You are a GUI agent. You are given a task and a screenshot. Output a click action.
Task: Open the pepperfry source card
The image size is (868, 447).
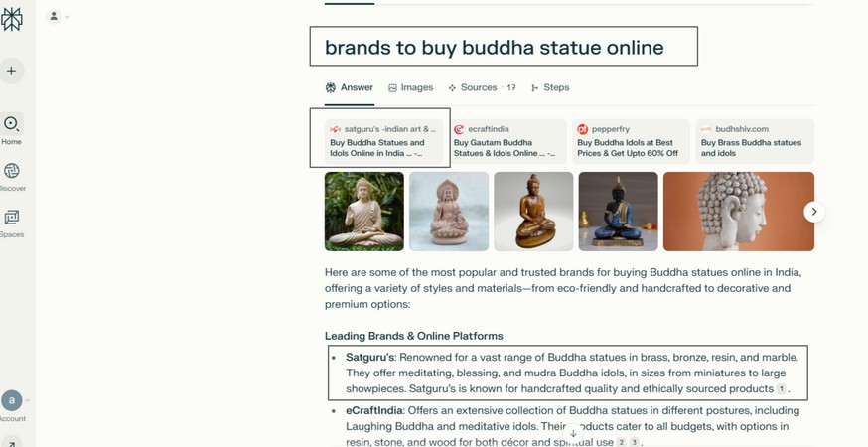coord(631,141)
